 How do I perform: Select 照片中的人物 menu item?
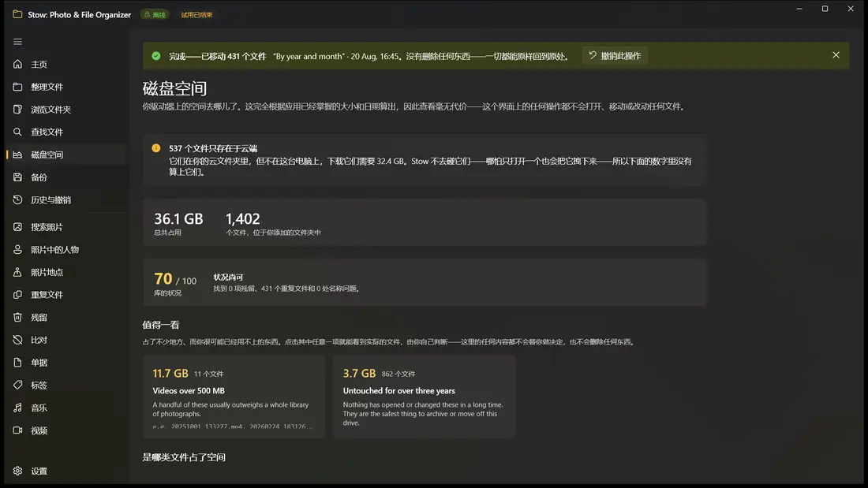tap(66, 250)
